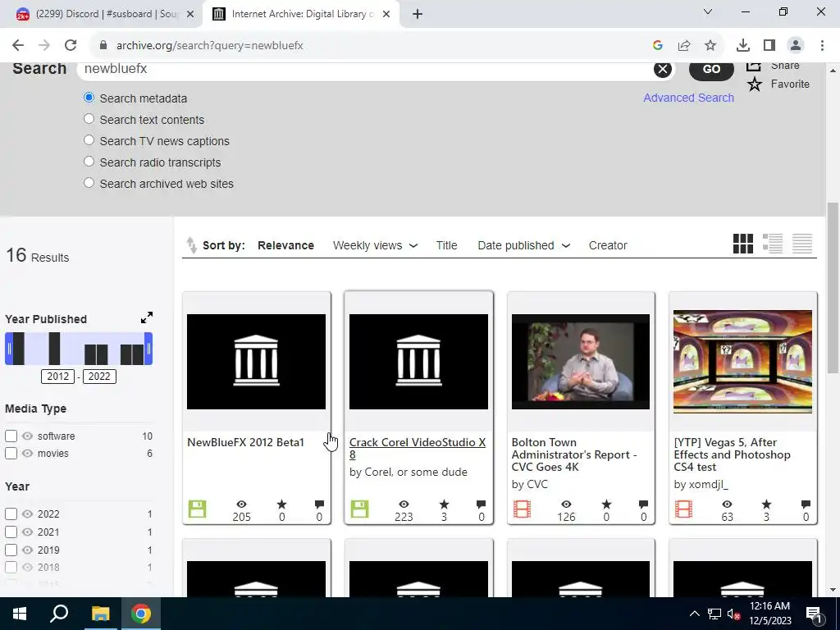The height and width of the screenshot is (630, 840).
Task: Click the GO search button
Action: coord(711,69)
